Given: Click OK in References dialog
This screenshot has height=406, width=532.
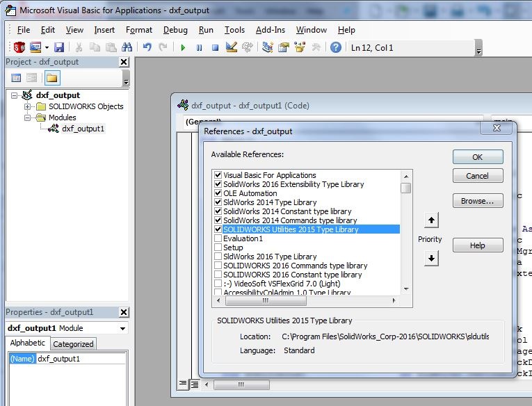Looking at the screenshot, I should pyautogui.click(x=478, y=157).
